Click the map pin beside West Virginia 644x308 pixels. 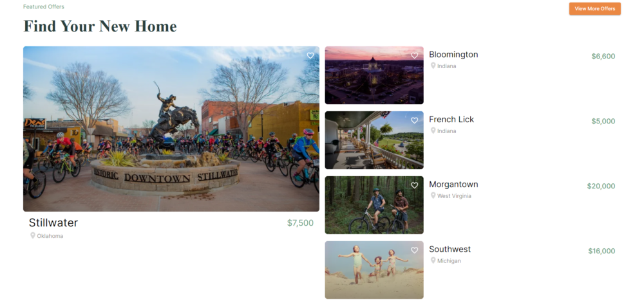[433, 195]
